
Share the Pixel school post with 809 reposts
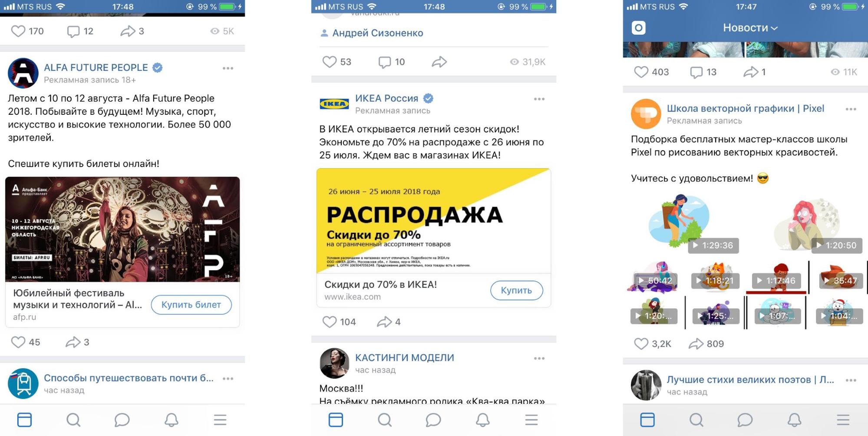pos(696,344)
